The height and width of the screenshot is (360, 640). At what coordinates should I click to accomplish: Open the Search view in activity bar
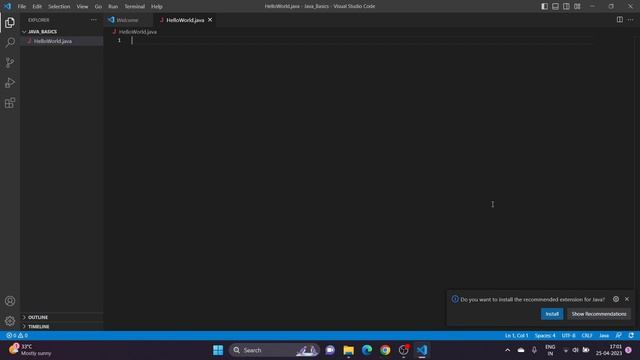coord(10,42)
